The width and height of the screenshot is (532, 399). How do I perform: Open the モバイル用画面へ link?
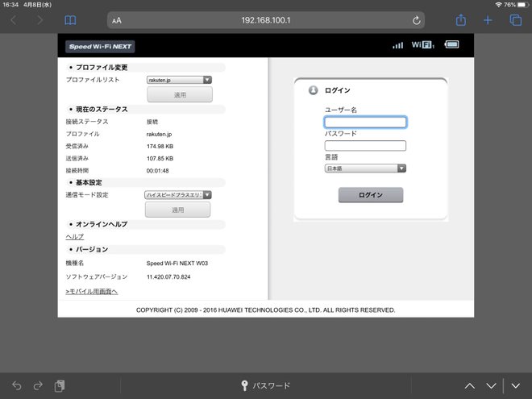tap(92, 291)
